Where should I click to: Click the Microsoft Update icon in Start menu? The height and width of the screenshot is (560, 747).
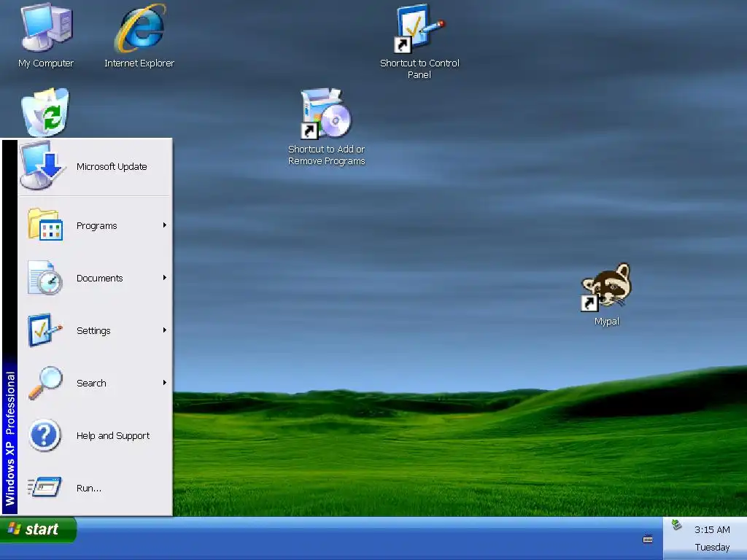[42, 166]
